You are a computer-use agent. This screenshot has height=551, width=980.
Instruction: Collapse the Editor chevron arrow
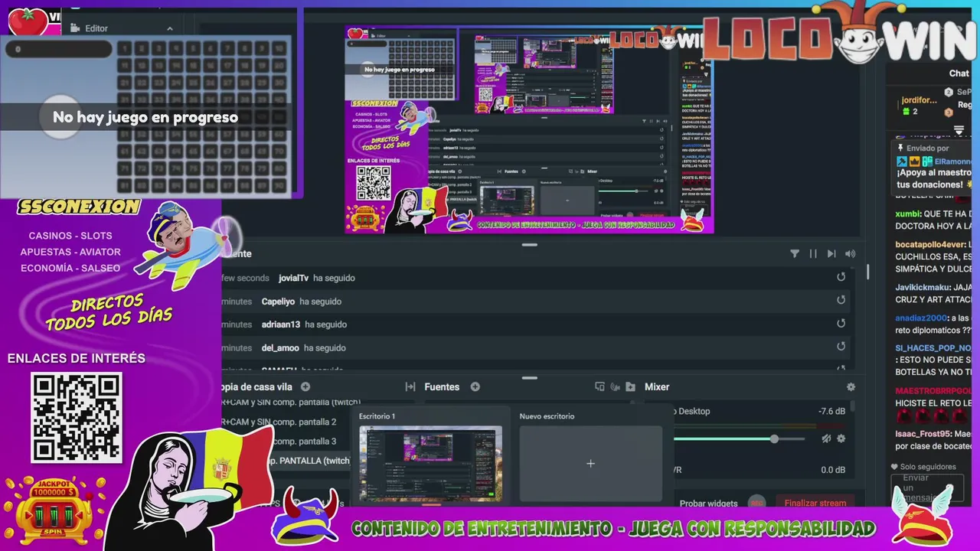tap(170, 29)
